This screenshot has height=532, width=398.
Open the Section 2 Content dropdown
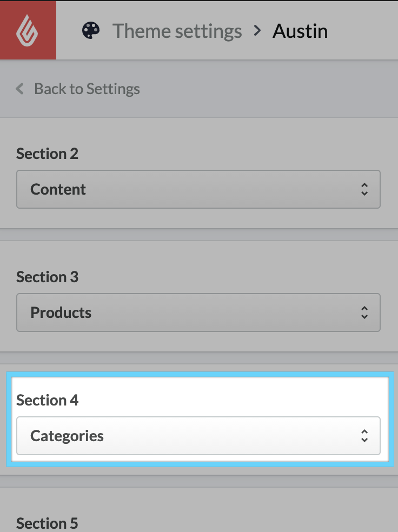point(198,189)
